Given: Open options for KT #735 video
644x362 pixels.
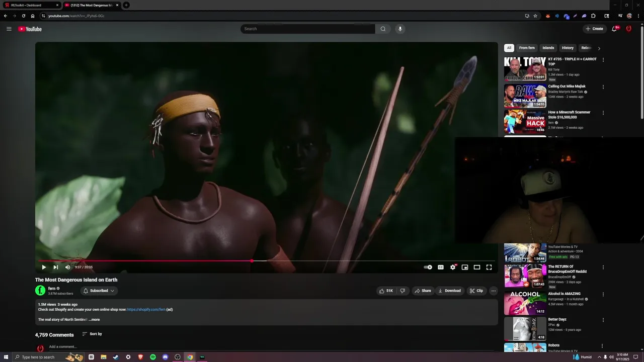Looking at the screenshot, I should (x=603, y=60).
